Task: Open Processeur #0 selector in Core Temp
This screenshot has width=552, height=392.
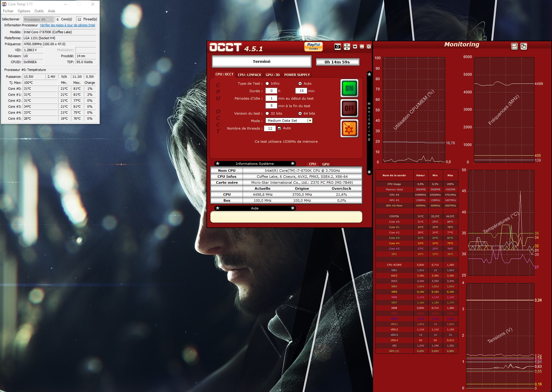Action: tap(38, 19)
